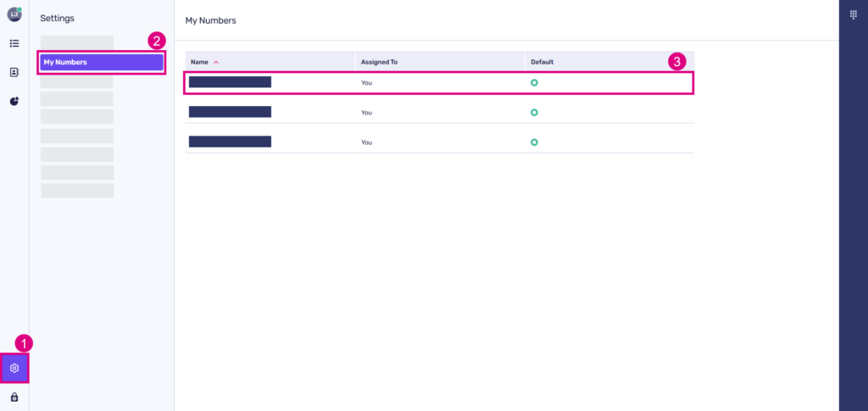
Task: Open the second number's redacted name
Action: [x=230, y=112]
